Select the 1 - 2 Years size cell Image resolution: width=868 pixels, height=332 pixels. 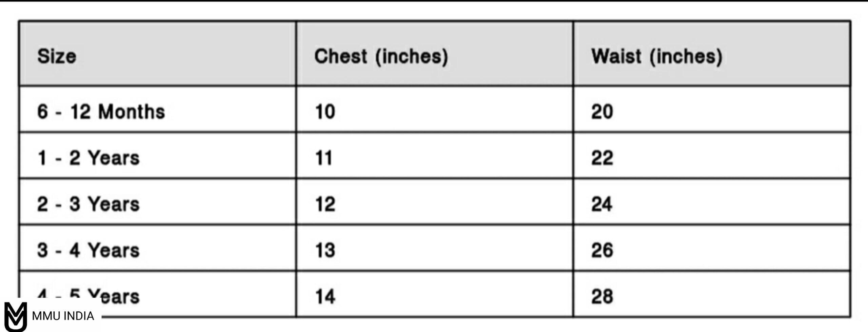(88, 158)
